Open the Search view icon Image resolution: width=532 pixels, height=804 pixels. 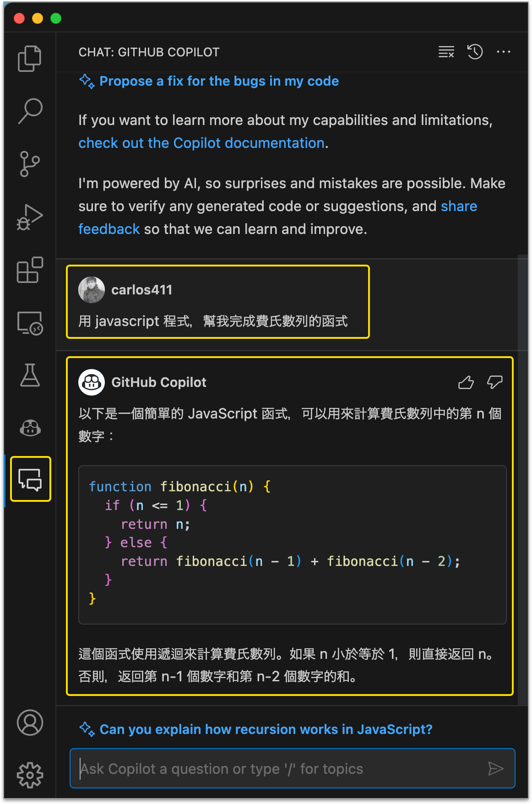tap(30, 111)
